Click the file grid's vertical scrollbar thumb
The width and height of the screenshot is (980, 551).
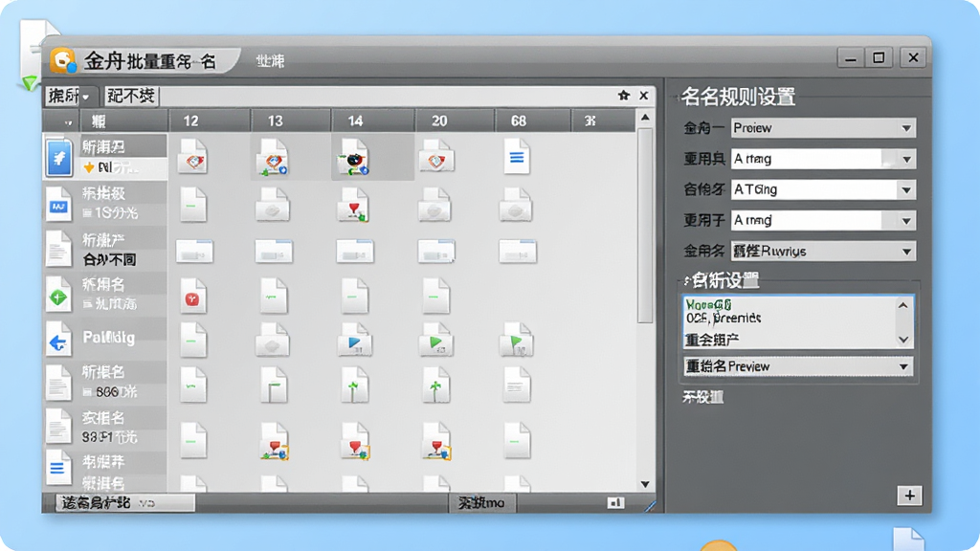point(645,225)
